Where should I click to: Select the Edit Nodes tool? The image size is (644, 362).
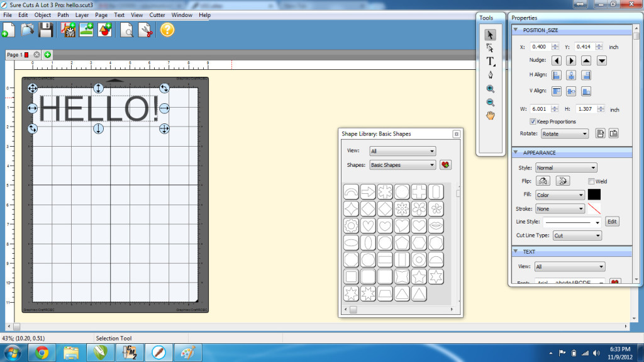[x=490, y=48]
